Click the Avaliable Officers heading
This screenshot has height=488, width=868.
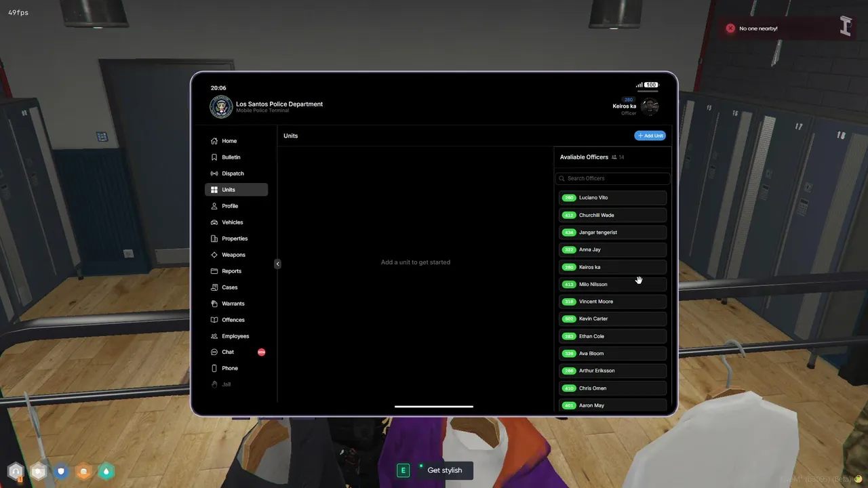pos(584,157)
